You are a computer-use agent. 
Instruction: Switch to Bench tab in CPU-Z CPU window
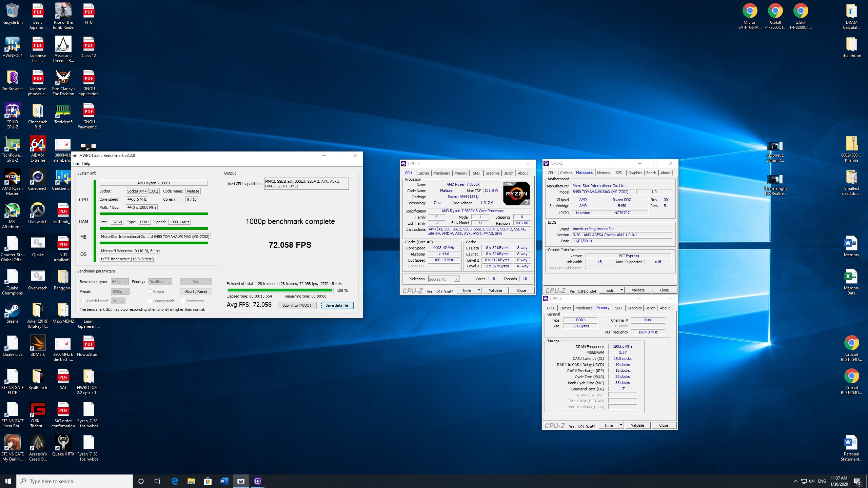pos(508,173)
